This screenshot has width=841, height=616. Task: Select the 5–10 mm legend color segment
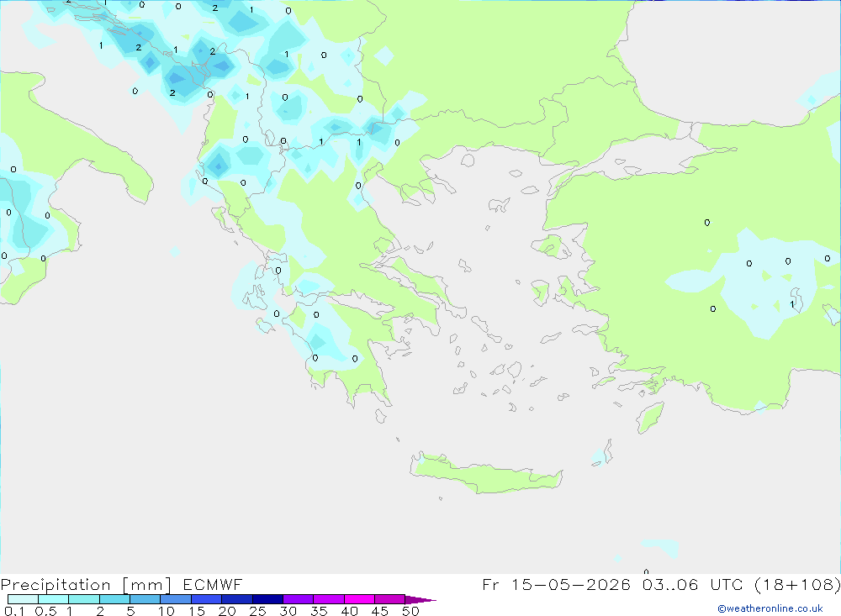[x=145, y=599]
